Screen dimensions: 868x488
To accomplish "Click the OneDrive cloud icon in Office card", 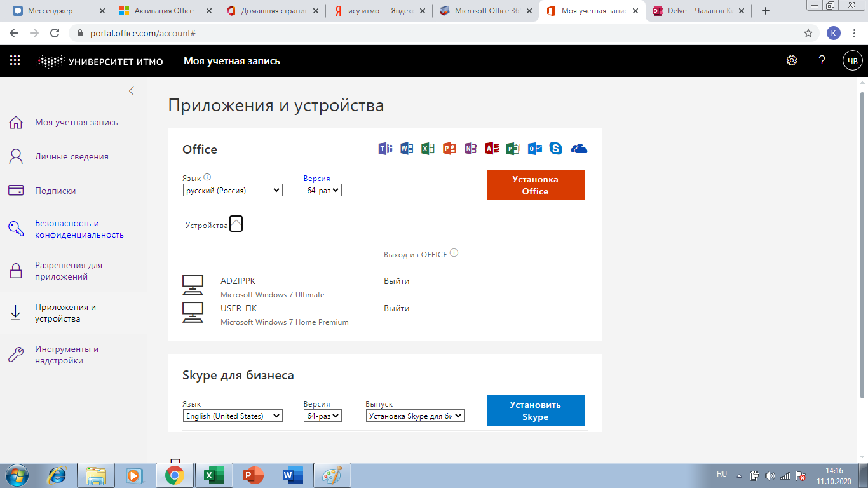I will click(579, 149).
